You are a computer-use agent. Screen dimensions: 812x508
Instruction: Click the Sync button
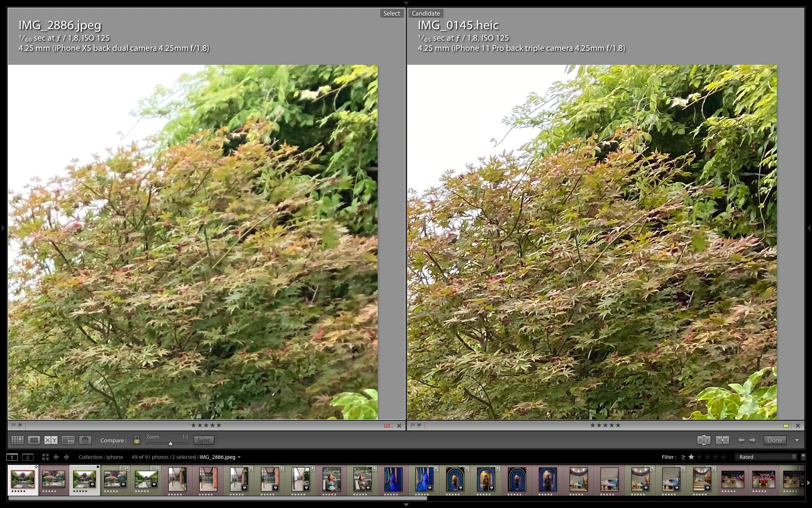click(x=204, y=440)
